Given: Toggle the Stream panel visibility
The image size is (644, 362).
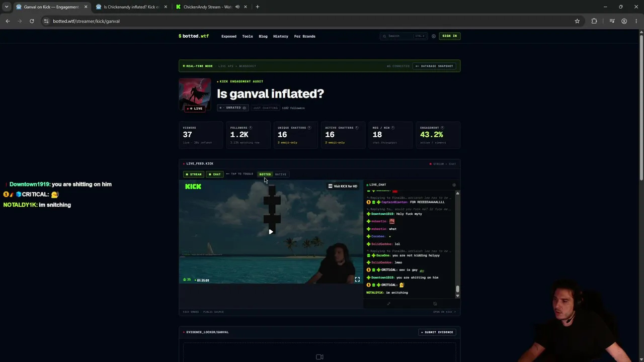Looking at the screenshot, I should 194,174.
